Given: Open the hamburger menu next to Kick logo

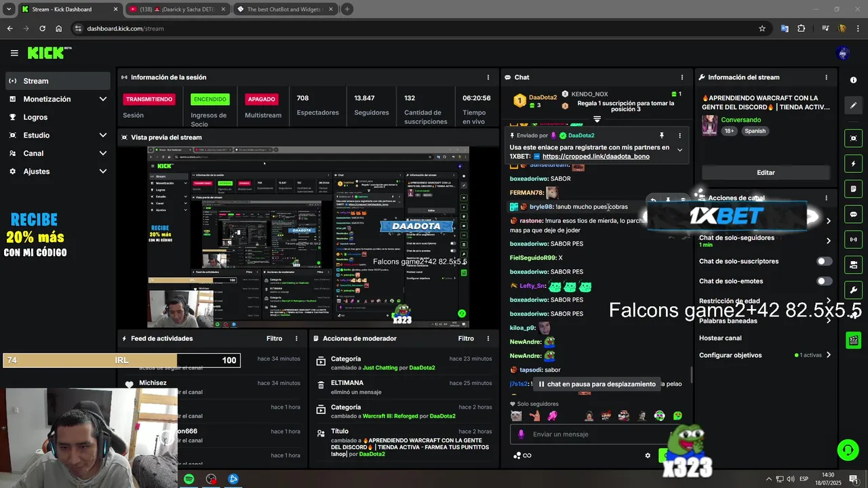Looking at the screenshot, I should pyautogui.click(x=14, y=53).
